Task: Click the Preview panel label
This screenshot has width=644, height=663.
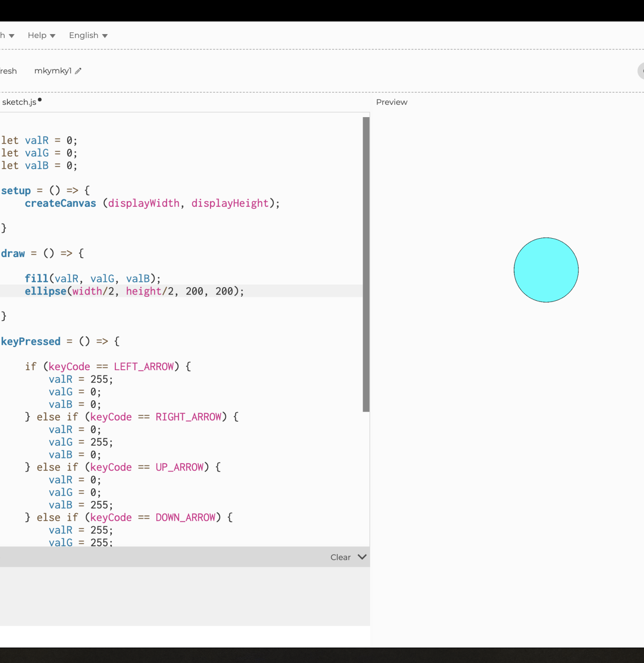Action: coord(391,102)
